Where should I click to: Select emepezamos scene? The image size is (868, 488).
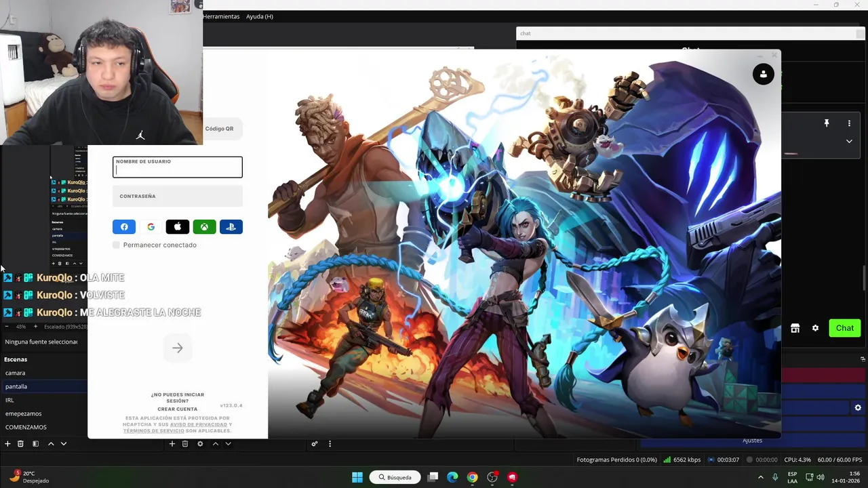43,413
